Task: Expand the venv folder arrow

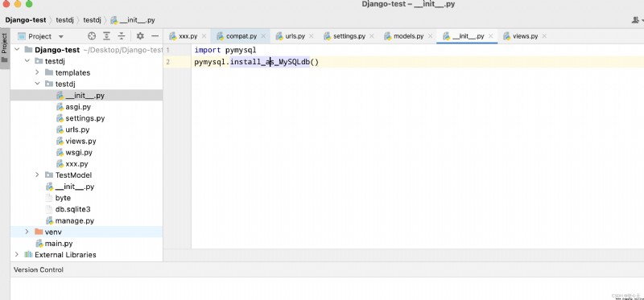Action: coord(27,232)
